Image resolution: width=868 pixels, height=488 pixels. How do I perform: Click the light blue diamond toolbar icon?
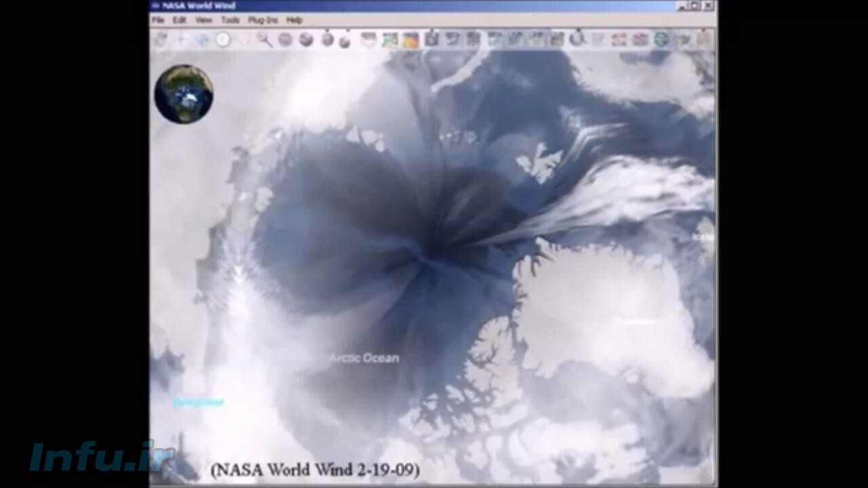click(x=202, y=40)
